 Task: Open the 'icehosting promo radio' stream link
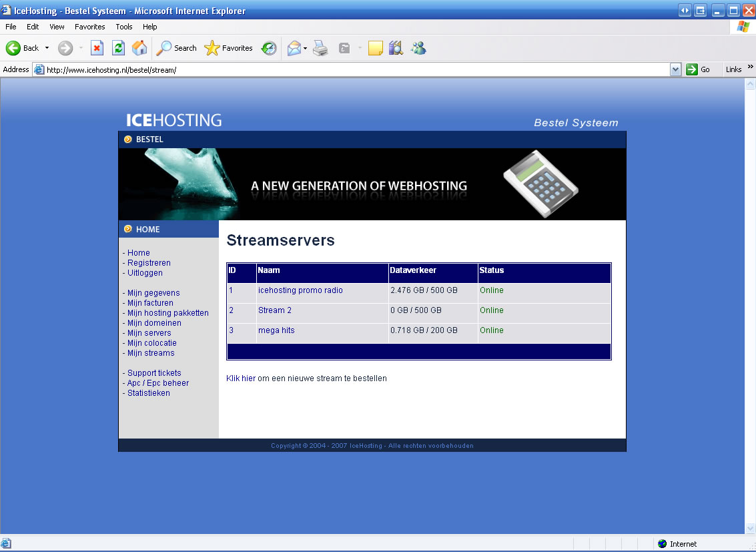coord(300,290)
